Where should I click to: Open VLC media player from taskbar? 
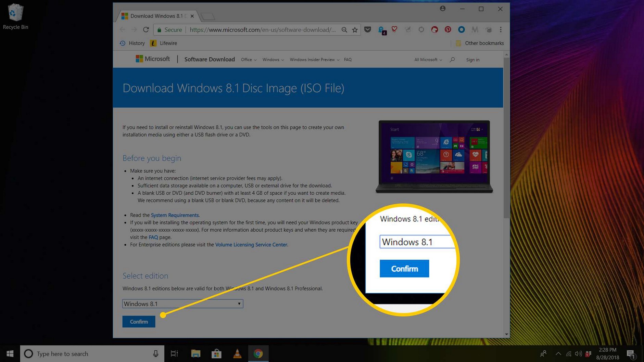click(237, 353)
